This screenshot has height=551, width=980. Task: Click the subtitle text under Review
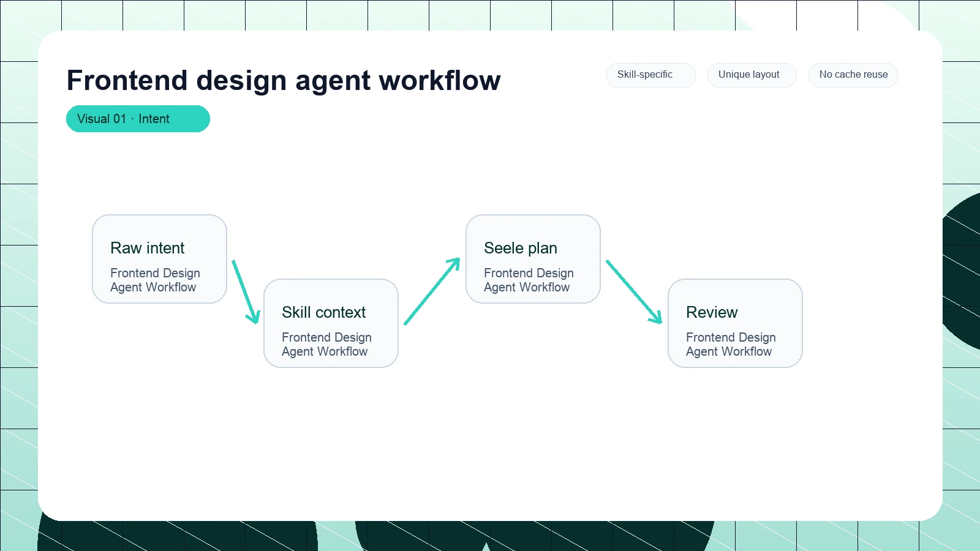coord(731,344)
